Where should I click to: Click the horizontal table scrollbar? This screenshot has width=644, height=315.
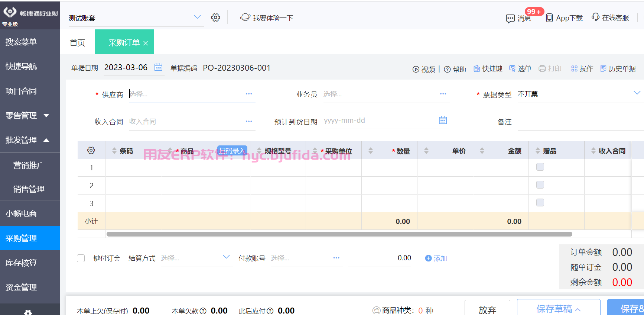tap(339, 234)
